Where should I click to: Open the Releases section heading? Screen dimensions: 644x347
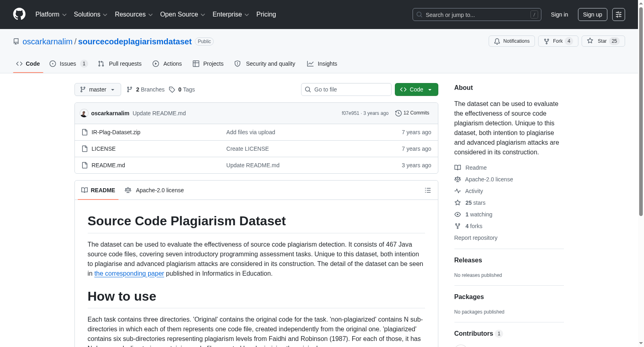pos(468,260)
